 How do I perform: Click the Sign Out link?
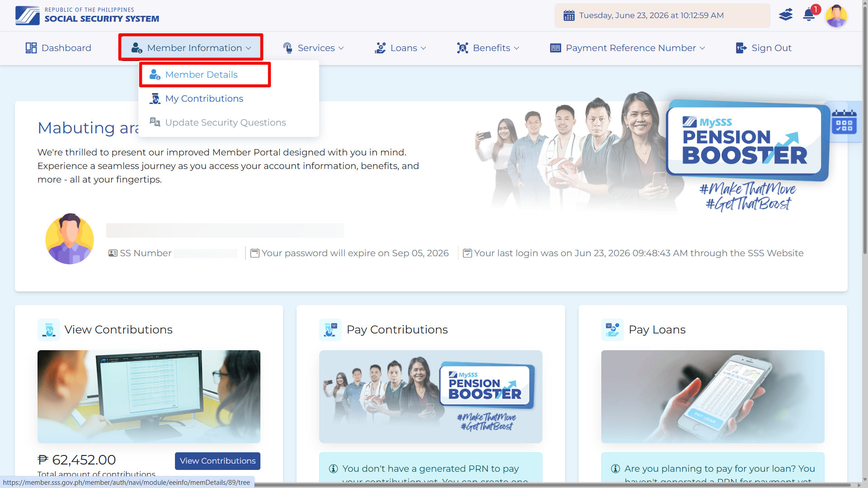click(771, 48)
